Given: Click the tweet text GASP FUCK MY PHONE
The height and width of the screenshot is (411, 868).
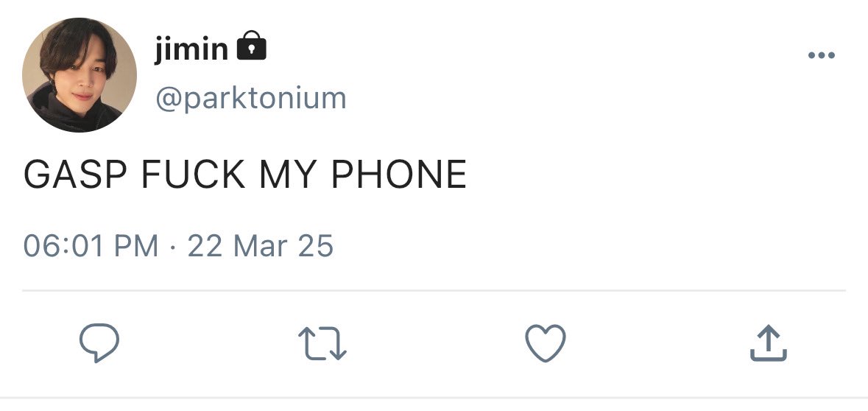Looking at the screenshot, I should 244,175.
